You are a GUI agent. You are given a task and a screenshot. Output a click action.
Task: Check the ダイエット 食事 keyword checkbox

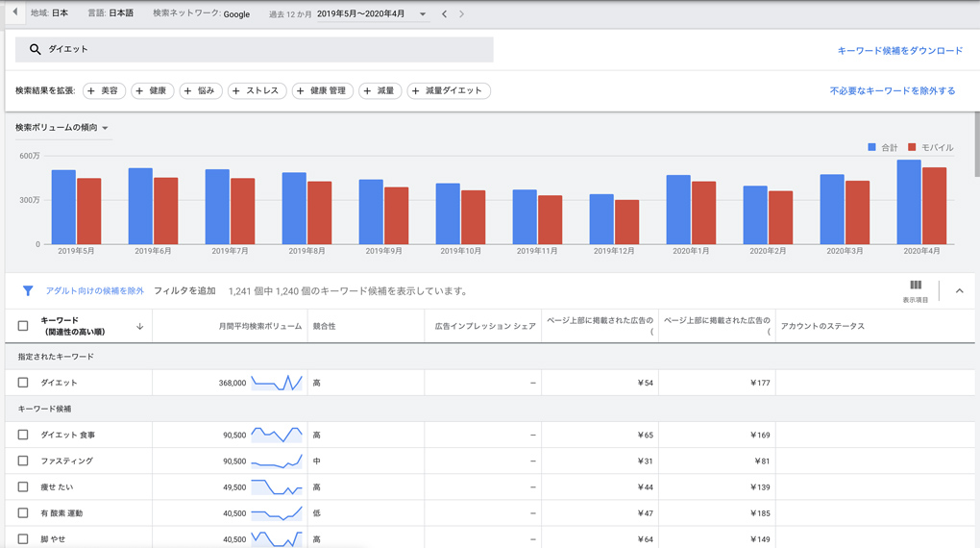[x=23, y=435]
